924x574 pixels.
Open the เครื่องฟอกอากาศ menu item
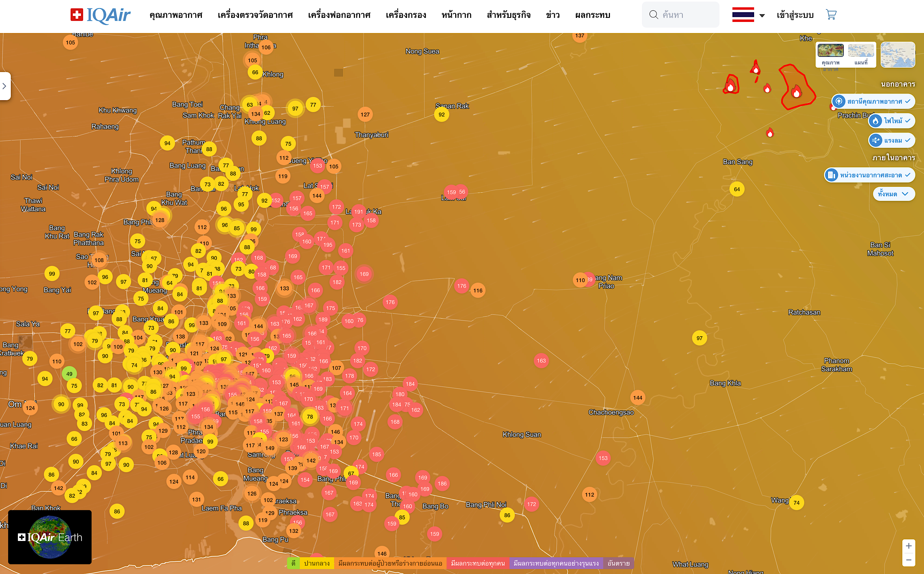tap(339, 15)
